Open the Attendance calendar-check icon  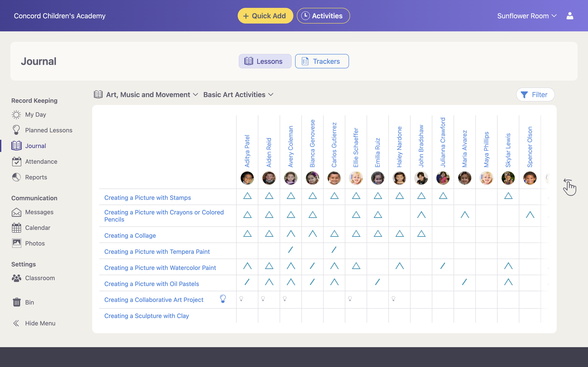pyautogui.click(x=16, y=162)
